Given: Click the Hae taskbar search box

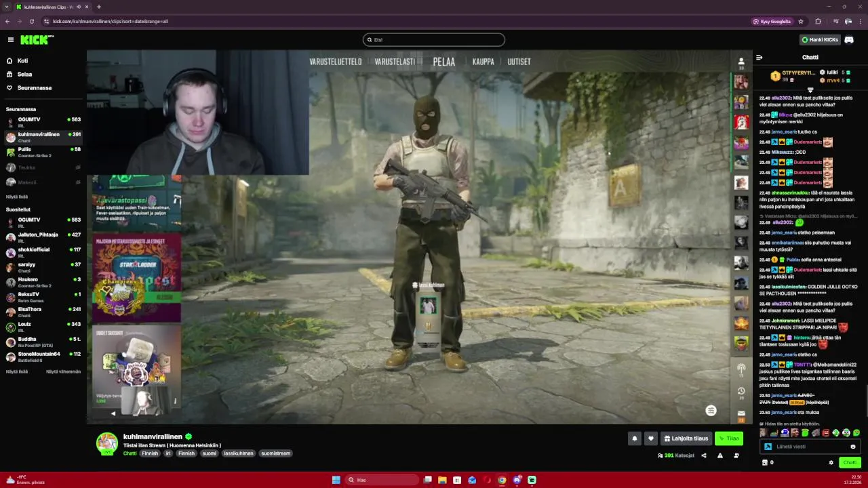Looking at the screenshot, I should tap(382, 480).
